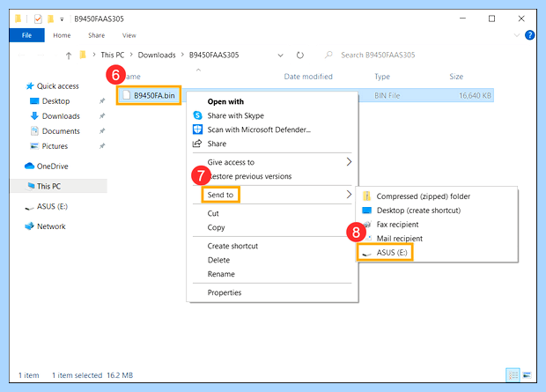The width and height of the screenshot is (546, 392).
Task: Choose Rename from context menu
Action: point(221,274)
